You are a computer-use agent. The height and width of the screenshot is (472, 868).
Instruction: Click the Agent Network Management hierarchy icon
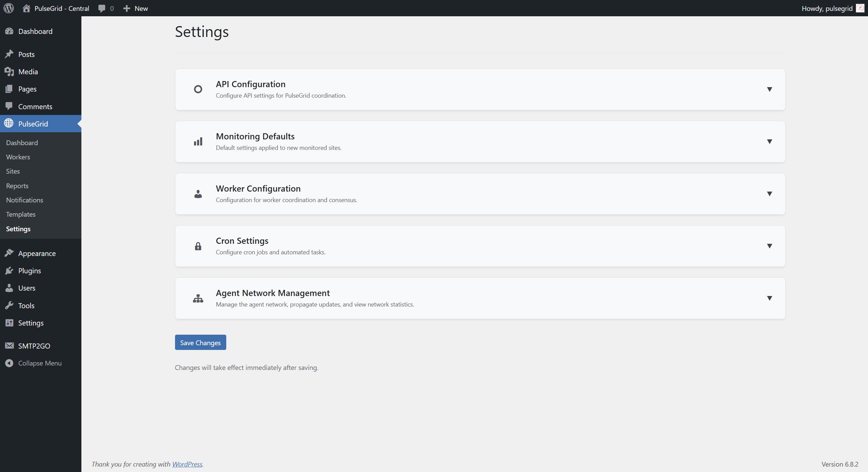tap(198, 298)
